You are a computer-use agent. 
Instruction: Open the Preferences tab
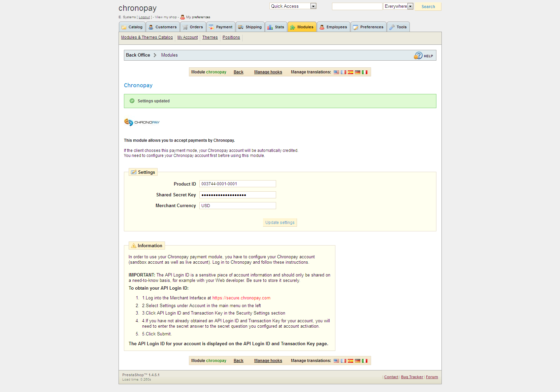point(368,27)
